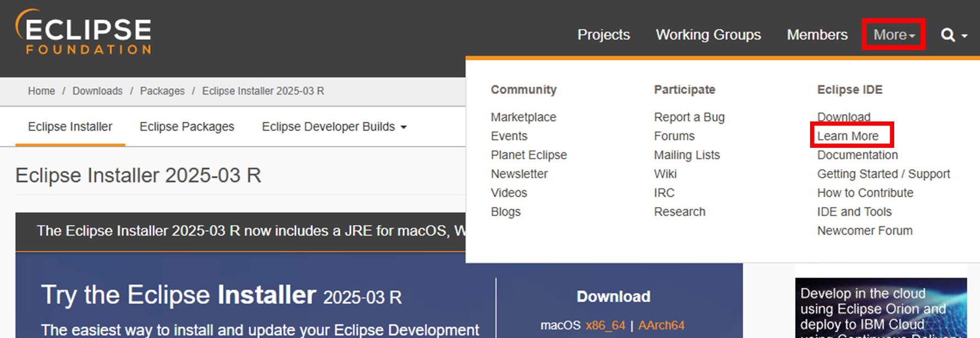Open the Newcomer Forum link
The width and height of the screenshot is (980, 338).
pyautogui.click(x=865, y=231)
